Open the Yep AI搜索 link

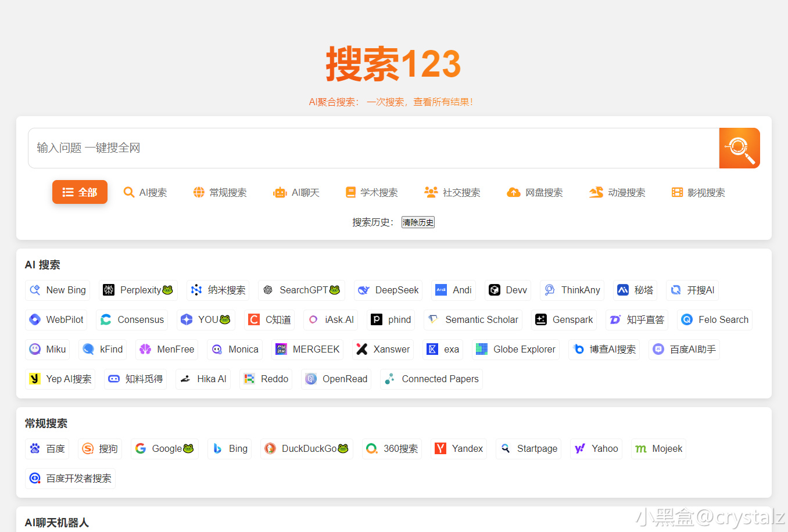tap(60, 379)
